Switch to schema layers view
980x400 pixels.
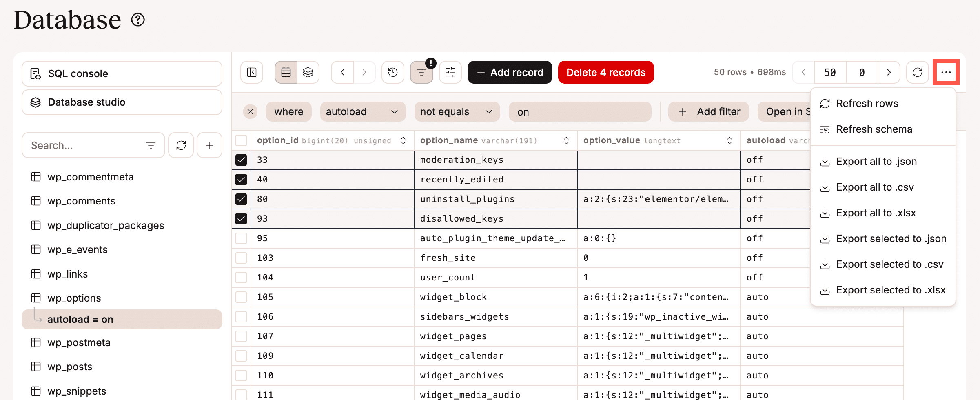(309, 72)
